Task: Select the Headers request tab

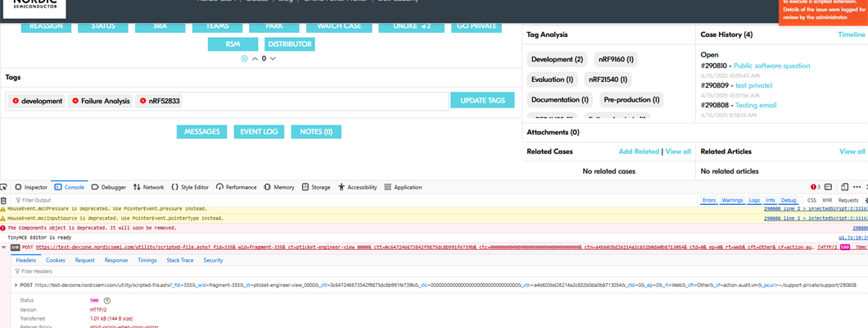Action: 25,260
